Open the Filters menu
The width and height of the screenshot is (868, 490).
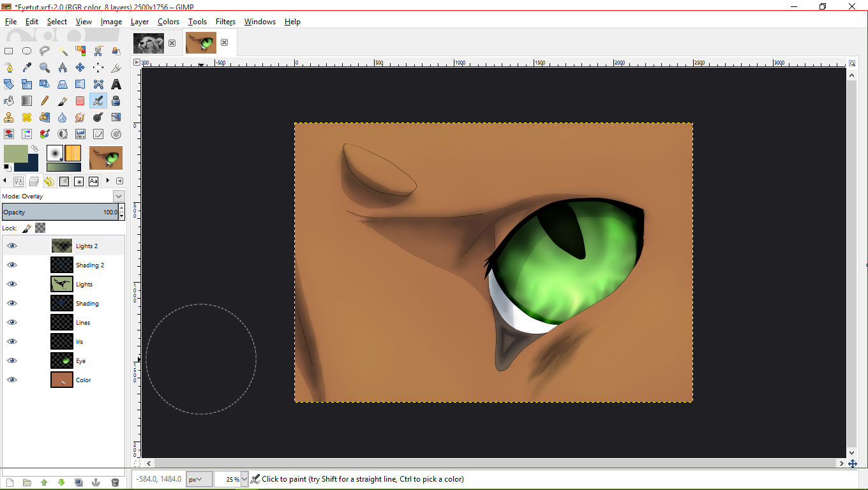point(225,21)
